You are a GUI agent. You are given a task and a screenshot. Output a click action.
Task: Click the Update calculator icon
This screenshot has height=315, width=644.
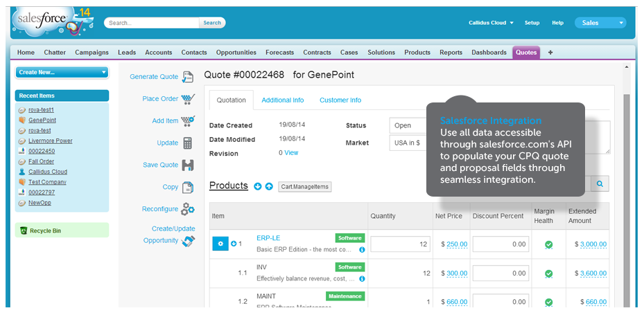187,143
